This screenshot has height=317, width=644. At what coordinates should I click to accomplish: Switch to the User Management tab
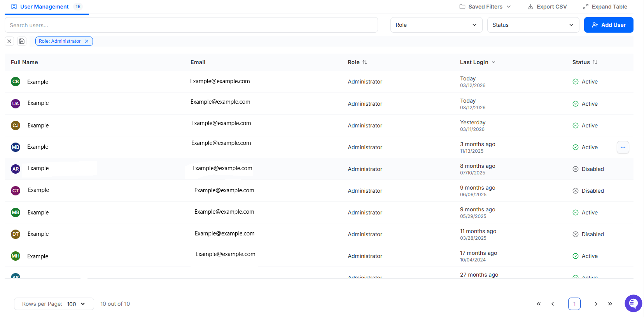pyautogui.click(x=44, y=7)
